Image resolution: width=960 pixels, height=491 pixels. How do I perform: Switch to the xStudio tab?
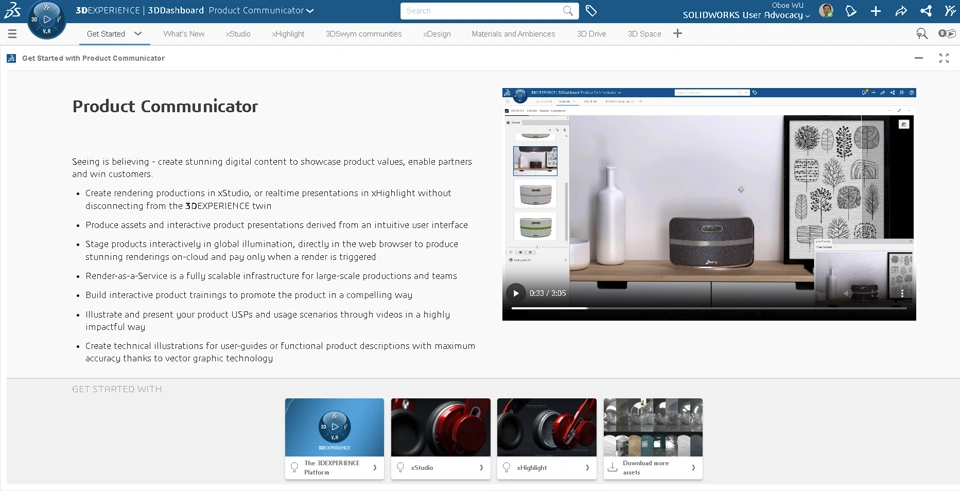pyautogui.click(x=238, y=34)
